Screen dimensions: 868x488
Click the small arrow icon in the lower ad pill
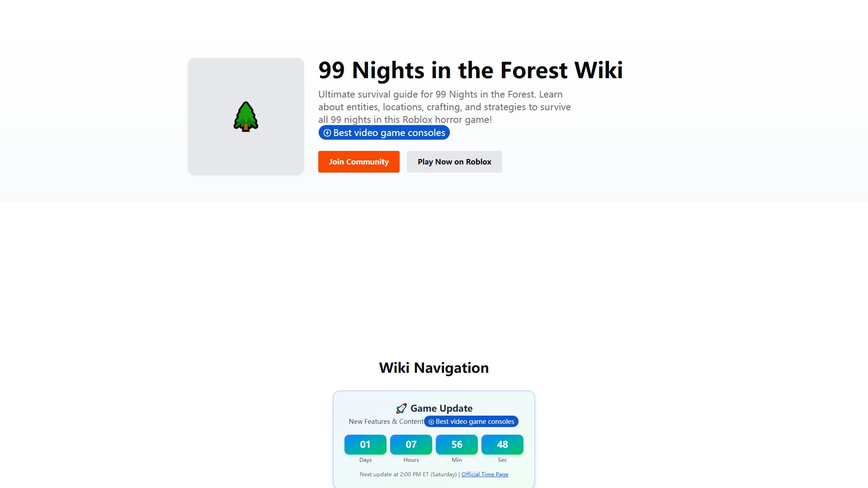click(431, 422)
